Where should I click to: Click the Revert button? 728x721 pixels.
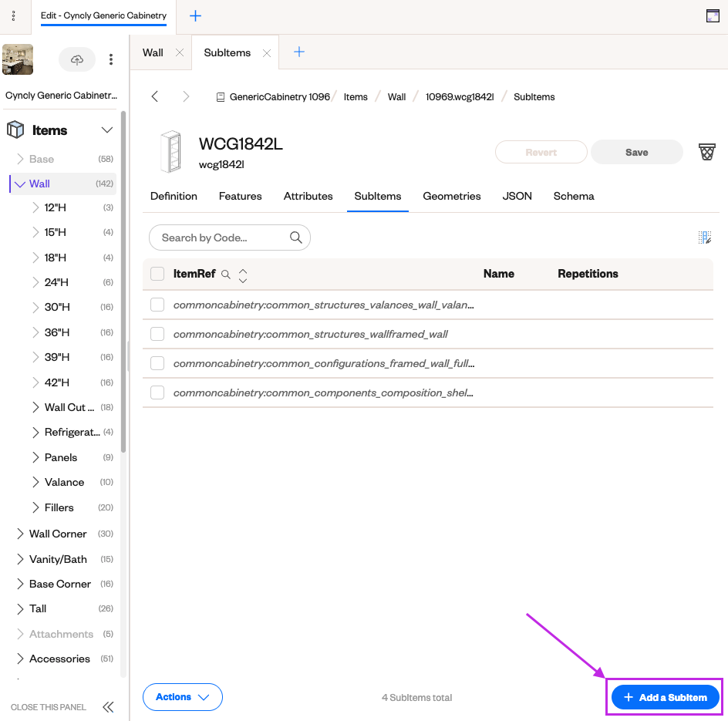[541, 152]
